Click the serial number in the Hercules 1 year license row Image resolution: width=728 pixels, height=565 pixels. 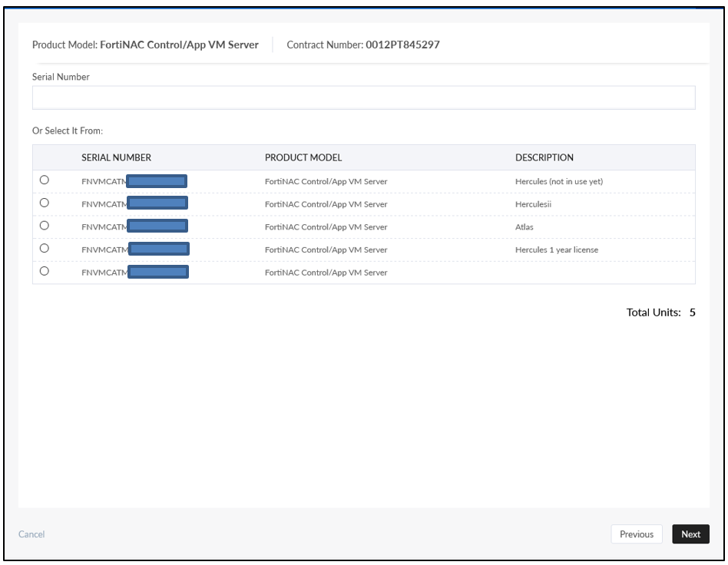coord(135,249)
